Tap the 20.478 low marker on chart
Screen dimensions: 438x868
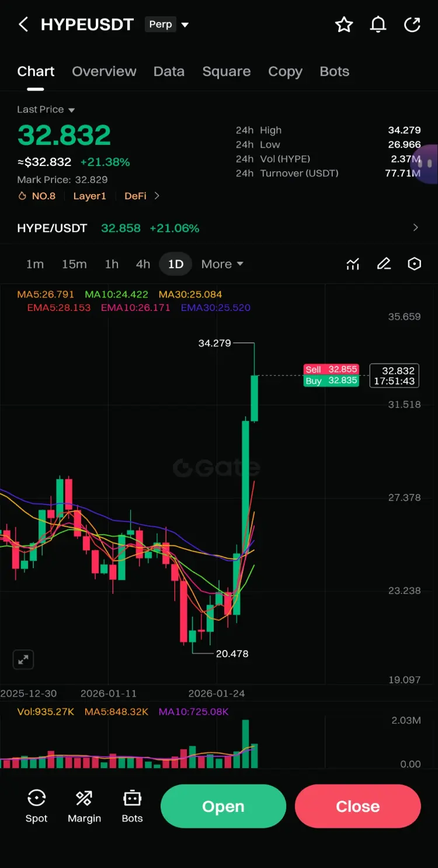click(232, 653)
